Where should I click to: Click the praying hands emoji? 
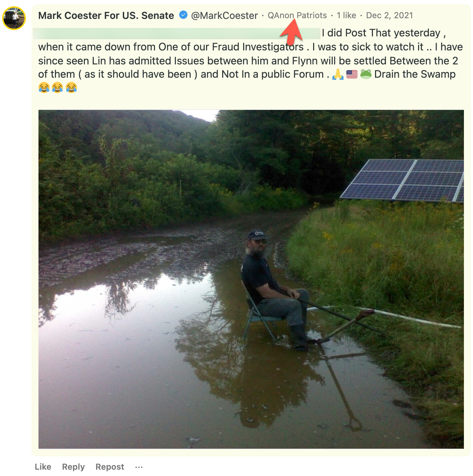click(x=338, y=74)
